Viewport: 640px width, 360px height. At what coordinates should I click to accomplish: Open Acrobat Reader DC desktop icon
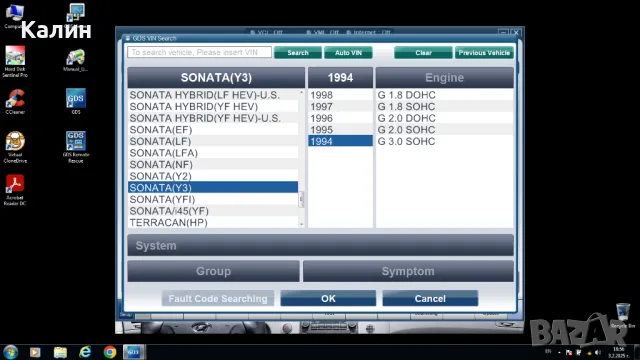15,190
